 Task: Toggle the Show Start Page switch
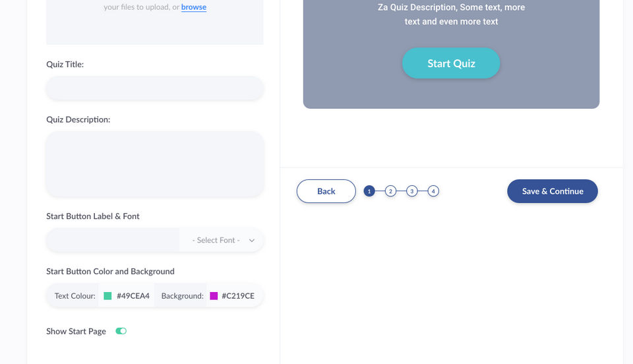pos(121,331)
